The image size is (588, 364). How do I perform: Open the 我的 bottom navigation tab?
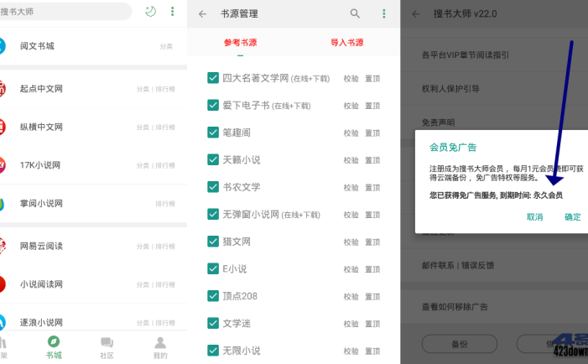tap(160, 347)
